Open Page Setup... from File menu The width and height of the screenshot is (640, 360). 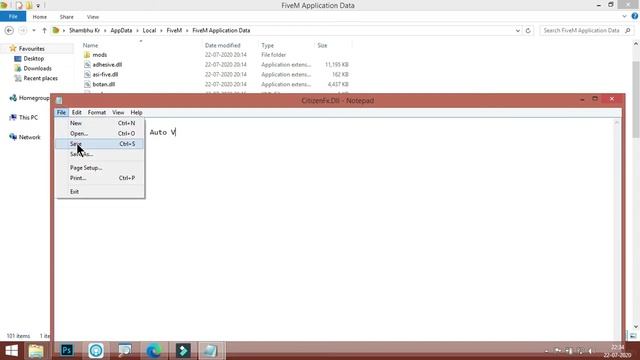(x=99, y=168)
